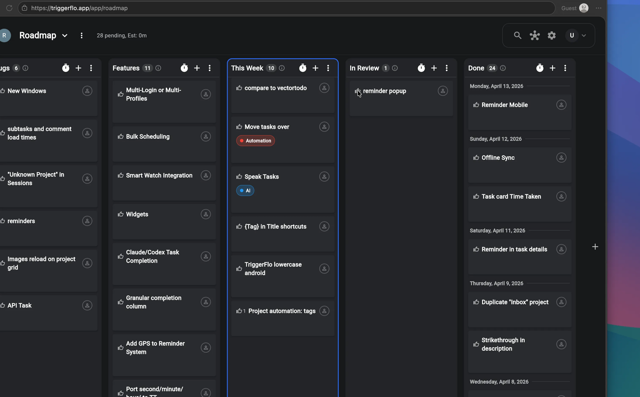Viewport: 640px width, 397px height.
Task: Assign user on Task card Time Taken
Action: 561,197
